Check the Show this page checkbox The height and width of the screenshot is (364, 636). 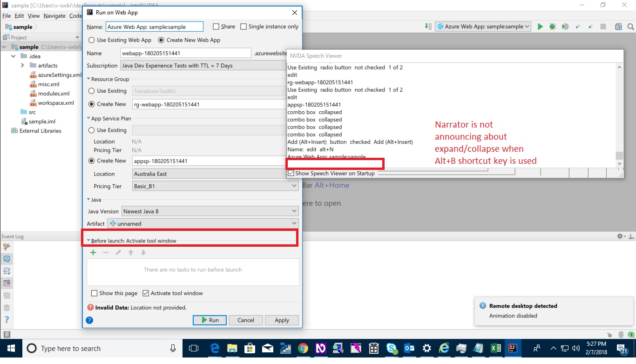(x=95, y=293)
